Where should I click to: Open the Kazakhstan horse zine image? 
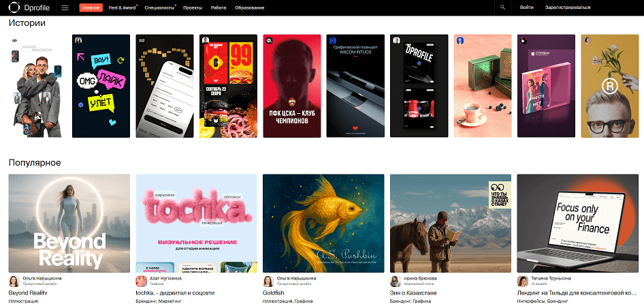coord(451,223)
